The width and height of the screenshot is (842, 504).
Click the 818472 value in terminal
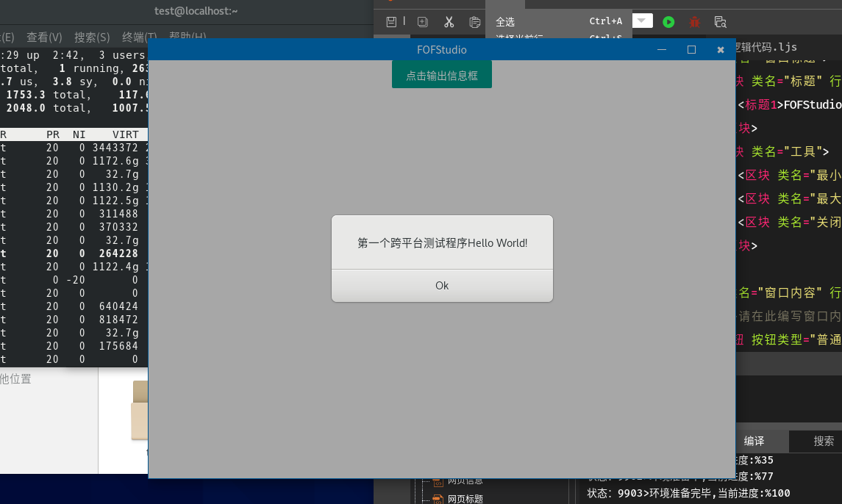(x=118, y=320)
